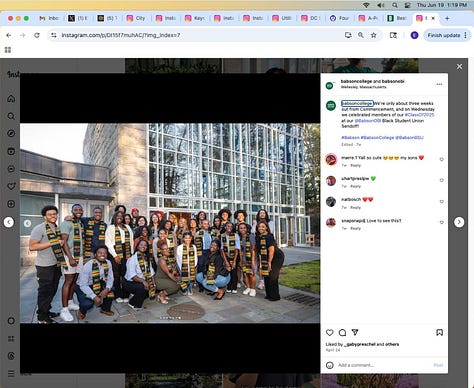The width and height of the screenshot is (474, 388).
Task: Save the post with the bookmark icon
Action: (439, 332)
